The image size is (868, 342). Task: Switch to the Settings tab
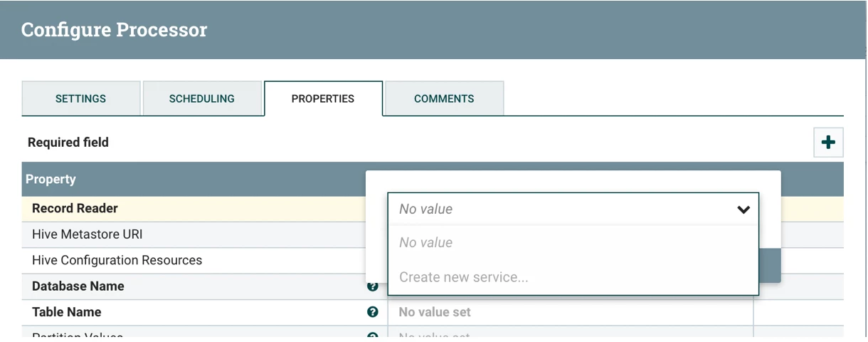tap(81, 98)
